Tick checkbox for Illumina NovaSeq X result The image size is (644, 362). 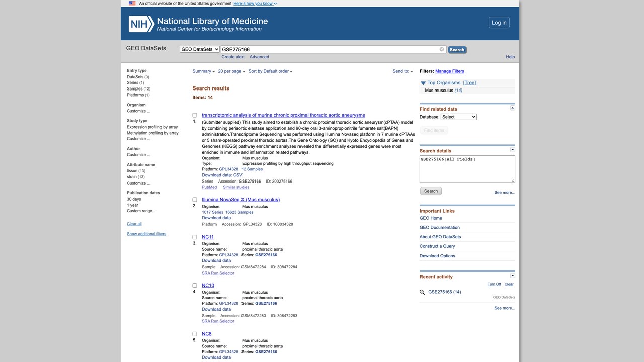(x=195, y=200)
